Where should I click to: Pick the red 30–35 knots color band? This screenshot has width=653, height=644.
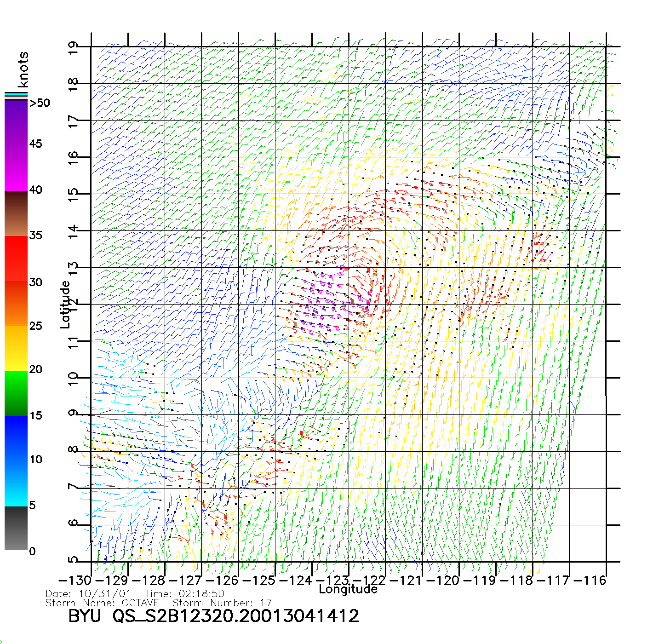(16, 259)
